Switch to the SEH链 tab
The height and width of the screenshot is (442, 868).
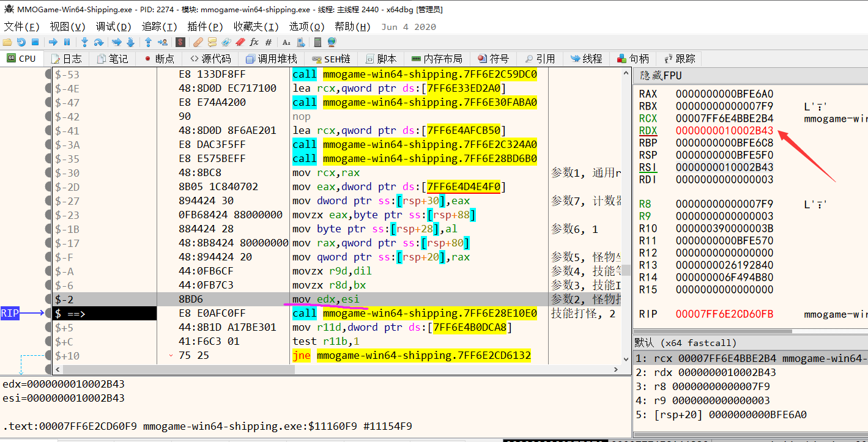pyautogui.click(x=332, y=59)
